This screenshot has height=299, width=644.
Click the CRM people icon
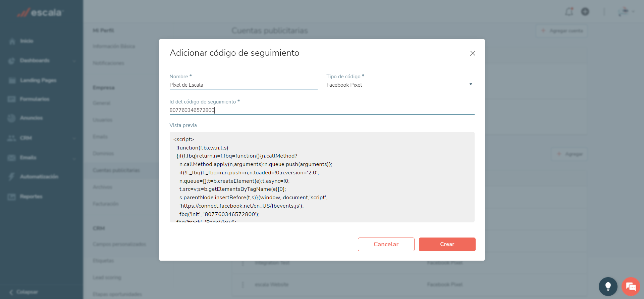tap(12, 138)
